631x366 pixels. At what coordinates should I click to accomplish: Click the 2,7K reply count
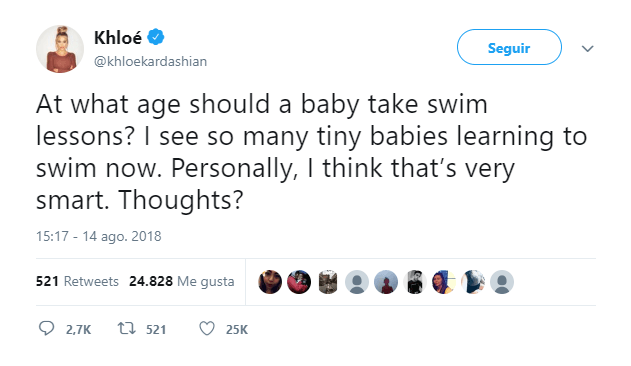point(78,330)
